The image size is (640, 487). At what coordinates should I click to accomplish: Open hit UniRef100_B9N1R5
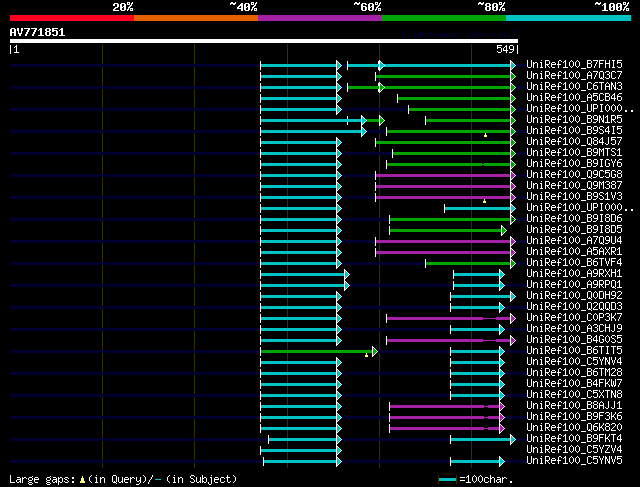tap(574, 119)
